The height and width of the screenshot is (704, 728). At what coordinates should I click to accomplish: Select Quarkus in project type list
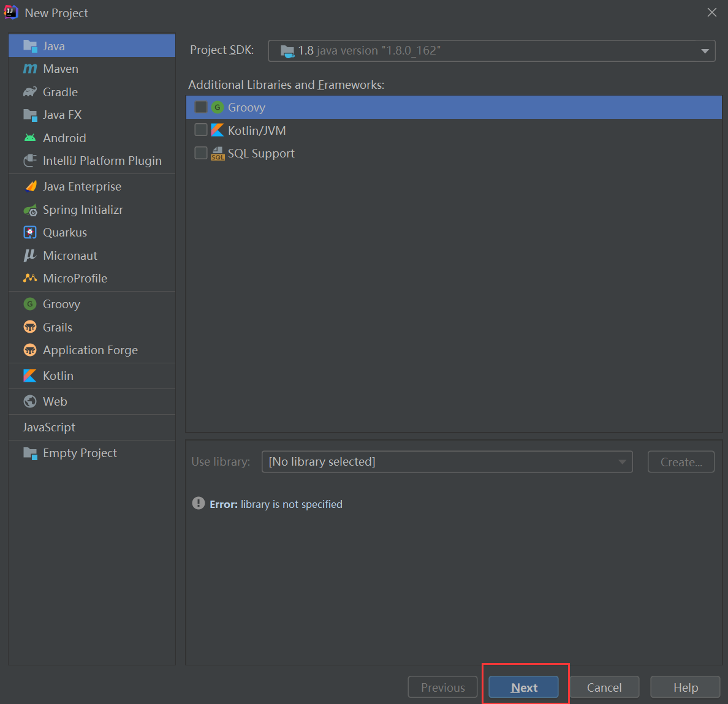(92, 232)
